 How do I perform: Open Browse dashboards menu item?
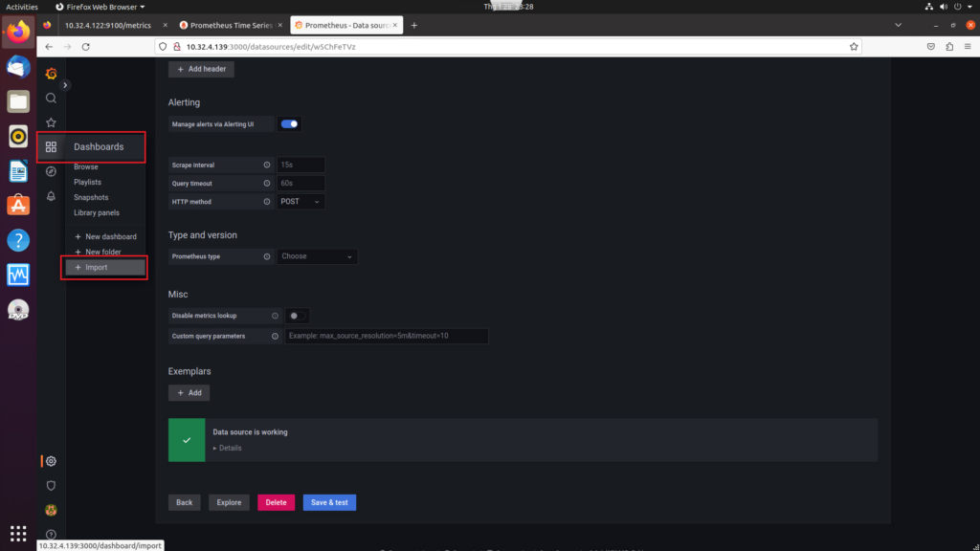tap(85, 166)
